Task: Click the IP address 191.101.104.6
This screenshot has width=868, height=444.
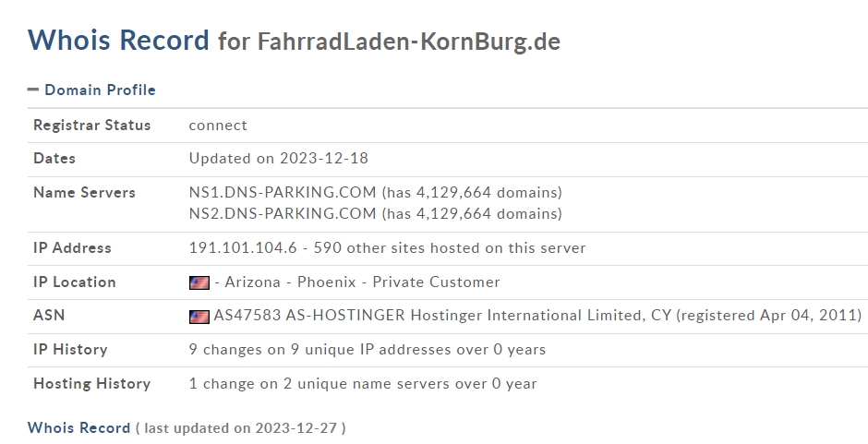Action: click(243, 248)
